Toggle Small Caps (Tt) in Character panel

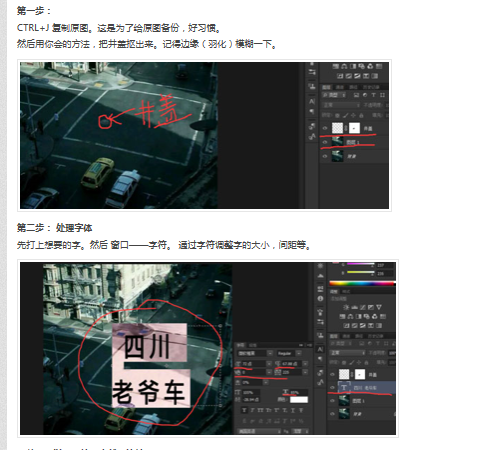pos(269,410)
